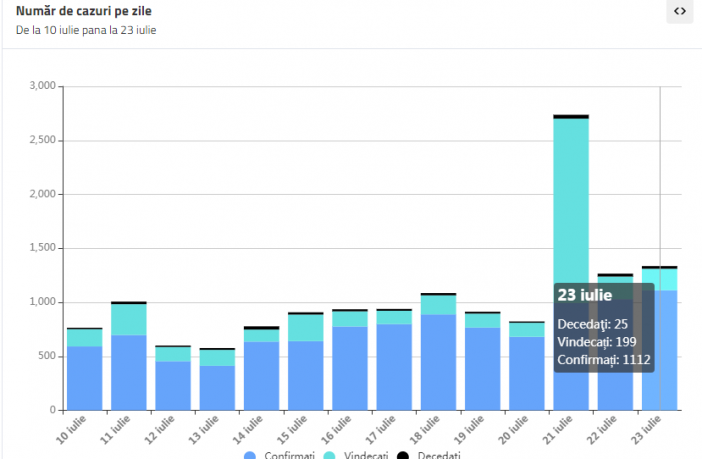Click the 23 iulie tooltip box

click(x=603, y=328)
